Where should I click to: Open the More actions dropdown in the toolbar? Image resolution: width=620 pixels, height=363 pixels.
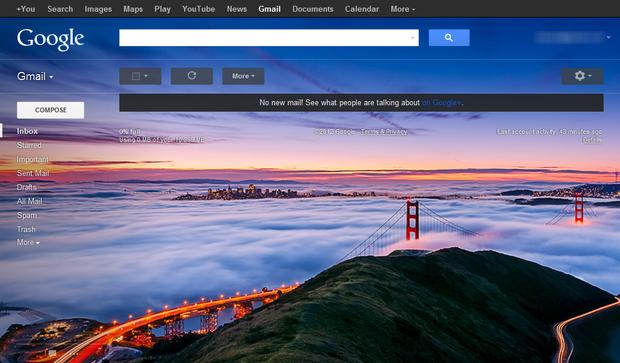coord(243,76)
